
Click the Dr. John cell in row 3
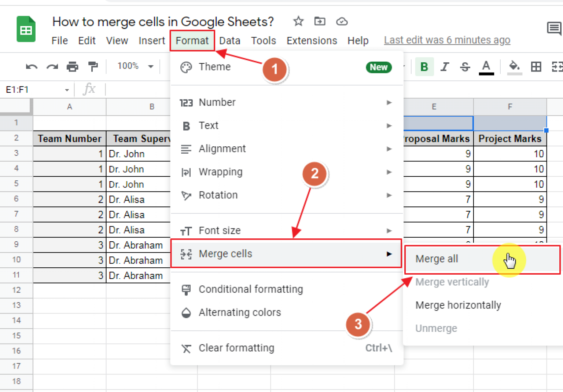[x=139, y=154]
